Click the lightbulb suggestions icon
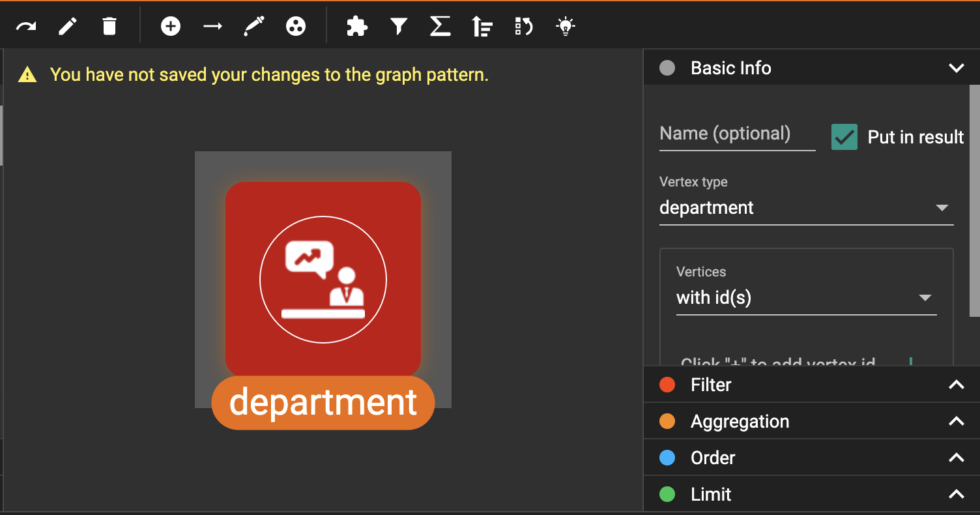Image resolution: width=980 pixels, height=515 pixels. 565,27
